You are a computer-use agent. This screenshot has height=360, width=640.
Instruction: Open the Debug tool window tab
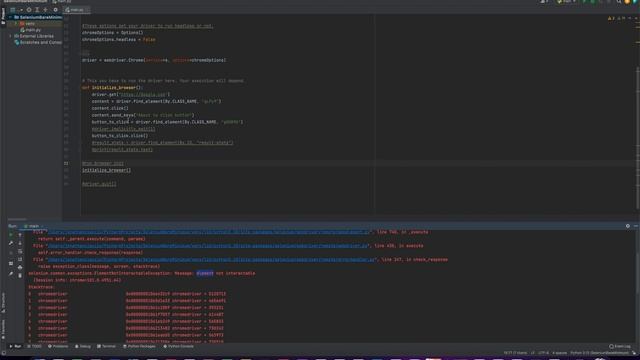(83, 347)
